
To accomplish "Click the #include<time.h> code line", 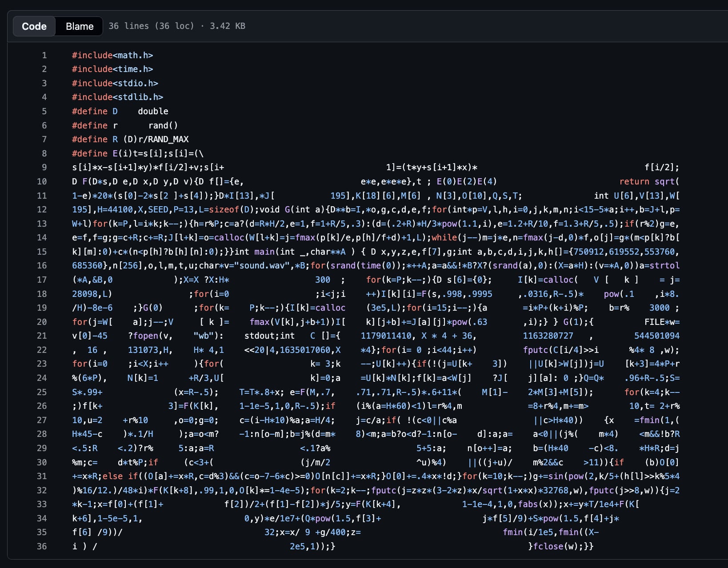I will coord(112,69).
